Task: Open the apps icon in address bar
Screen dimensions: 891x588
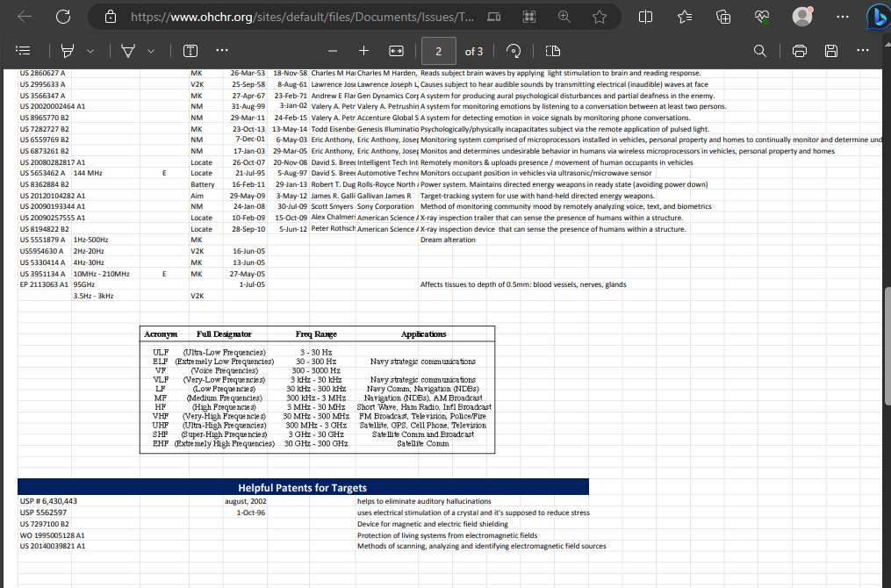Action: [x=529, y=17]
